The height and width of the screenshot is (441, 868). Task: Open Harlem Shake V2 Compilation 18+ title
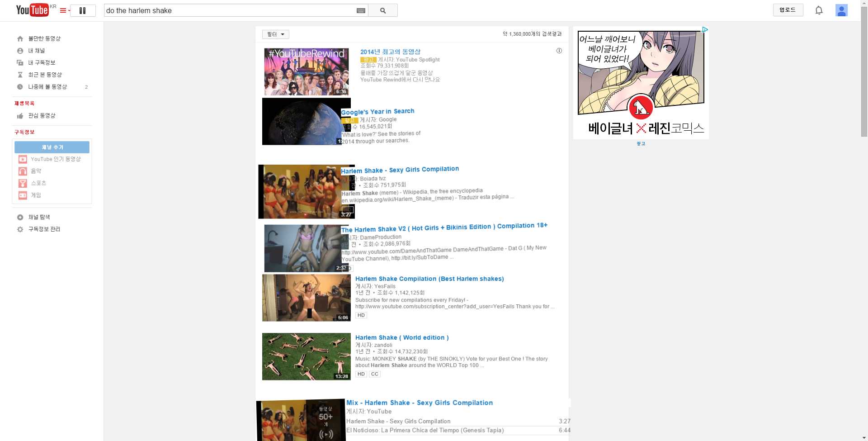pyautogui.click(x=444, y=227)
